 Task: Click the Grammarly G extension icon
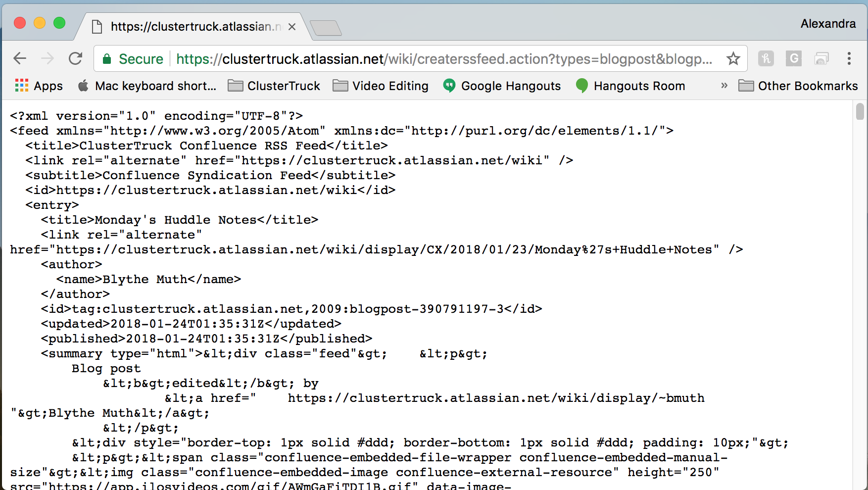794,58
